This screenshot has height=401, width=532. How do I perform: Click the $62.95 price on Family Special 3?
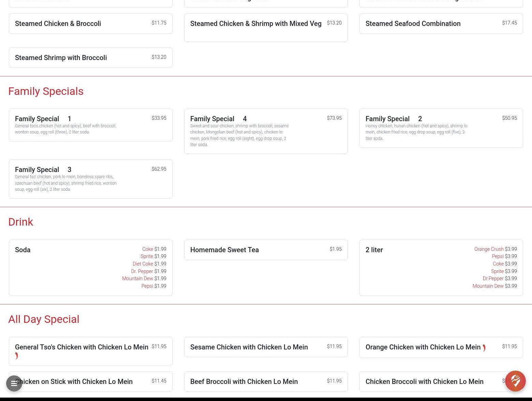159,169
